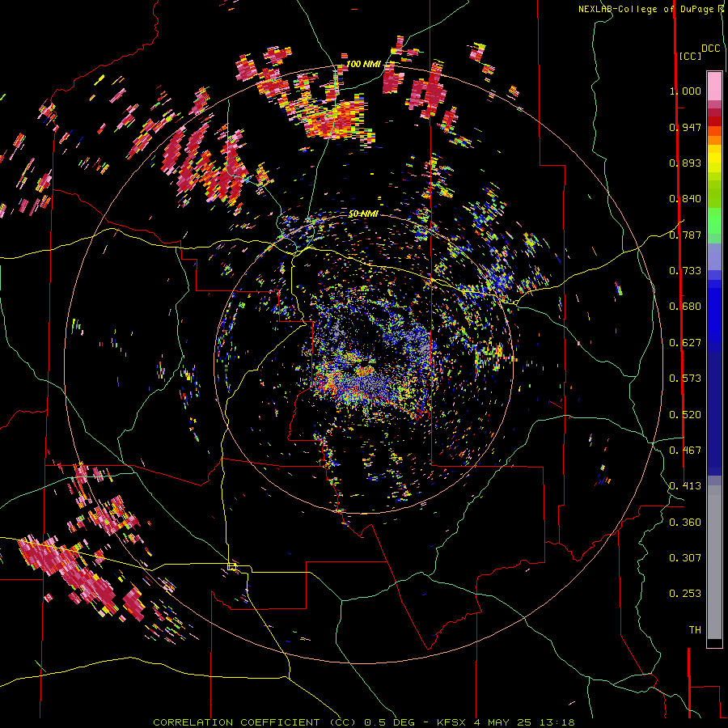Screen dimensions: 728x728
Task: Click the 100 NMI range ring label
Action: (x=362, y=64)
